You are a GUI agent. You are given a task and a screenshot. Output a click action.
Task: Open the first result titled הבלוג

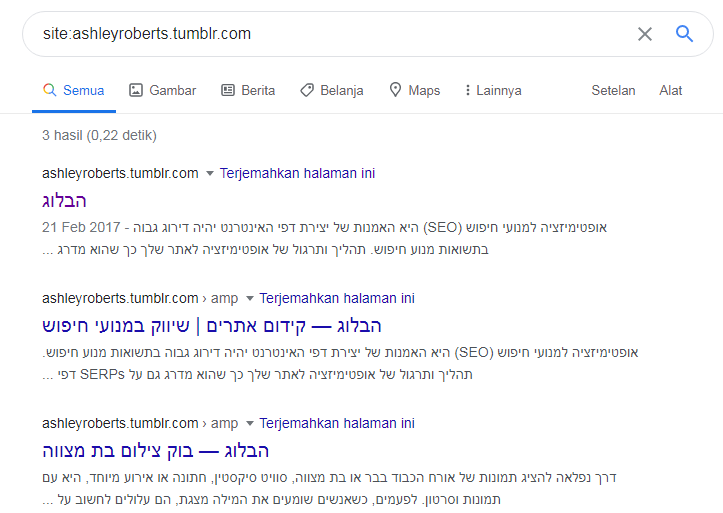(64, 201)
